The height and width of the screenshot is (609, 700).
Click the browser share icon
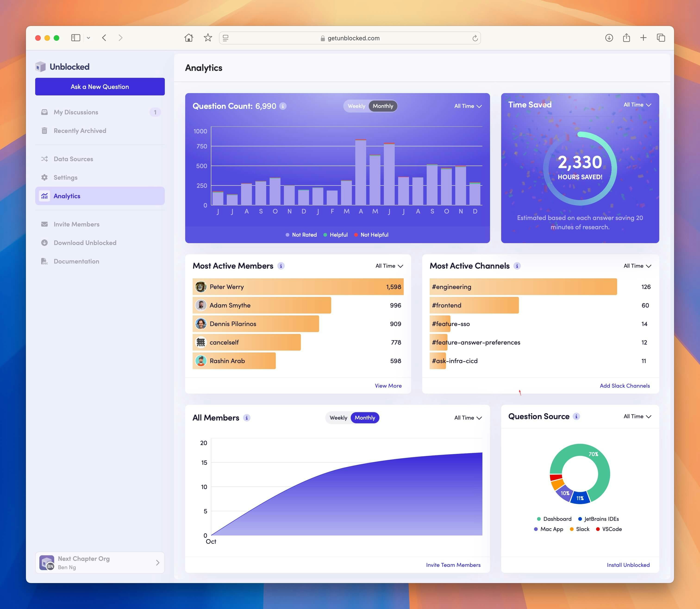[626, 38]
